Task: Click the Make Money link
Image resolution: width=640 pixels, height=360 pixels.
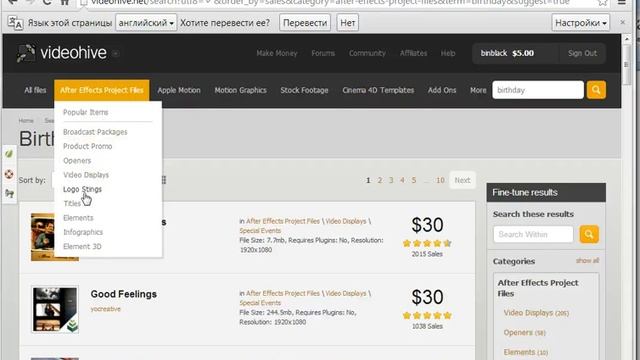Action: coord(277,53)
